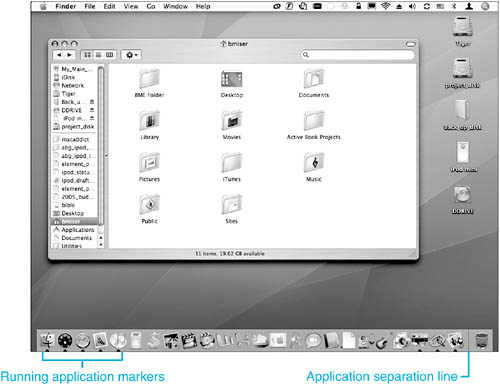Click the sidebar vertical scrollbar thumb
The image size is (500, 385).
point(101,146)
